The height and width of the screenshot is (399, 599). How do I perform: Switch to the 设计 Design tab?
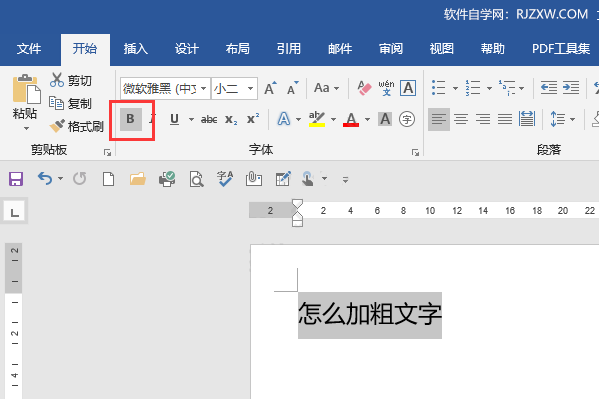click(187, 49)
